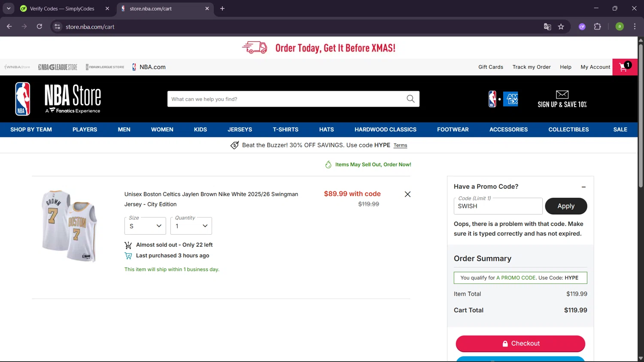
Task: Collapse the promo code section minus icon
Action: [583, 187]
